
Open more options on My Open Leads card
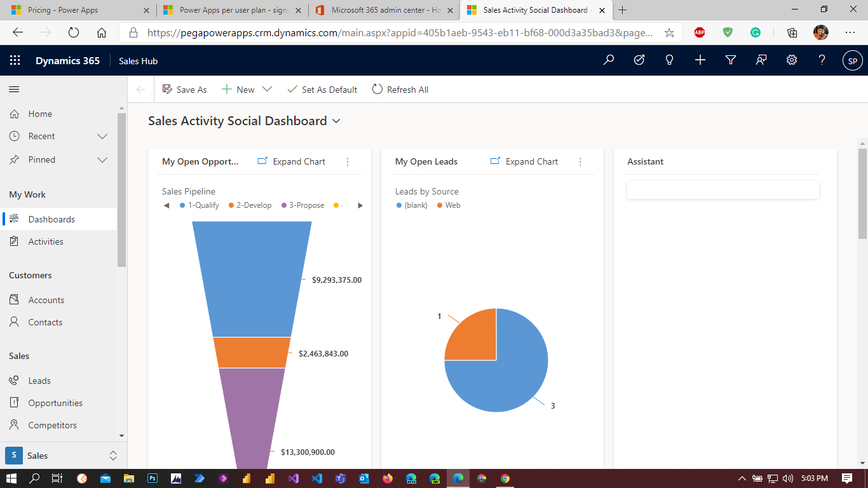tap(580, 162)
